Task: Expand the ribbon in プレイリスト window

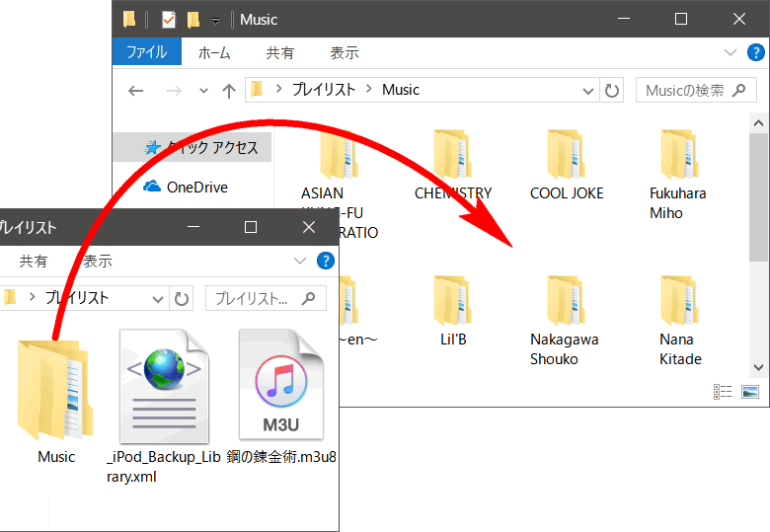Action: tap(300, 261)
